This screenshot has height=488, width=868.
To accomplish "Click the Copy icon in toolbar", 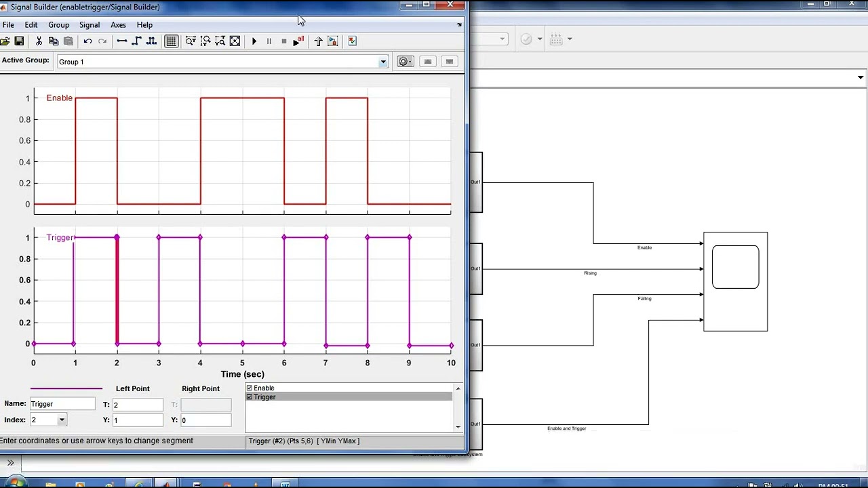I will pos(54,41).
